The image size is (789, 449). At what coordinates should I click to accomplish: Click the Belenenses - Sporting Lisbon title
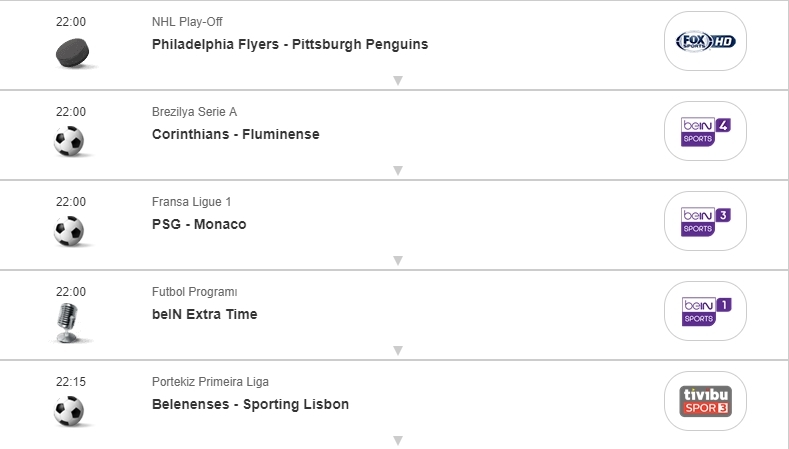250,404
